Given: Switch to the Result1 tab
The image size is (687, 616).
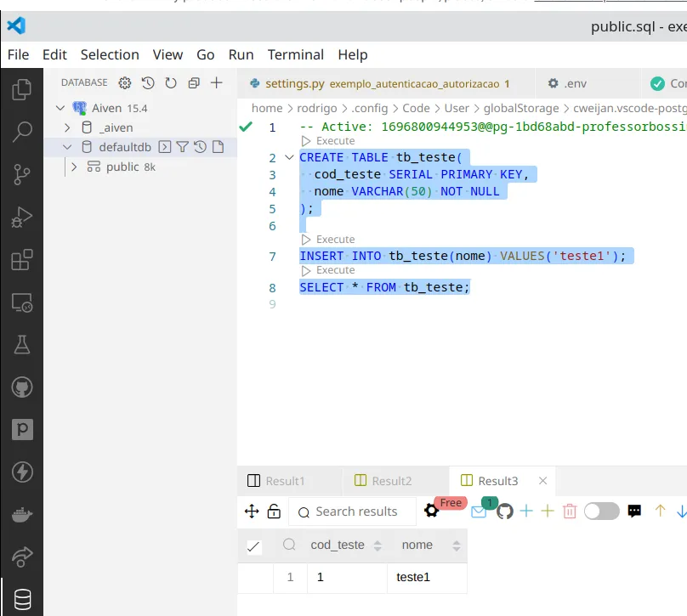Looking at the screenshot, I should [x=289, y=481].
